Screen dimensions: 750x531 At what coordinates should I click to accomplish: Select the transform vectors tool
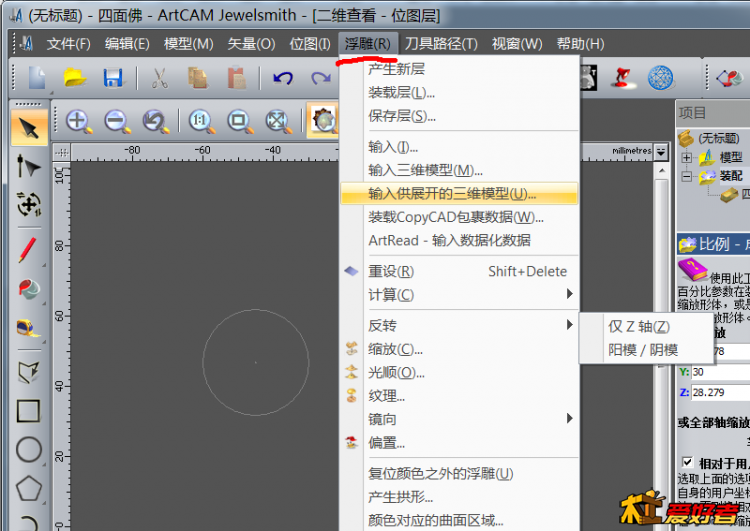(29, 204)
